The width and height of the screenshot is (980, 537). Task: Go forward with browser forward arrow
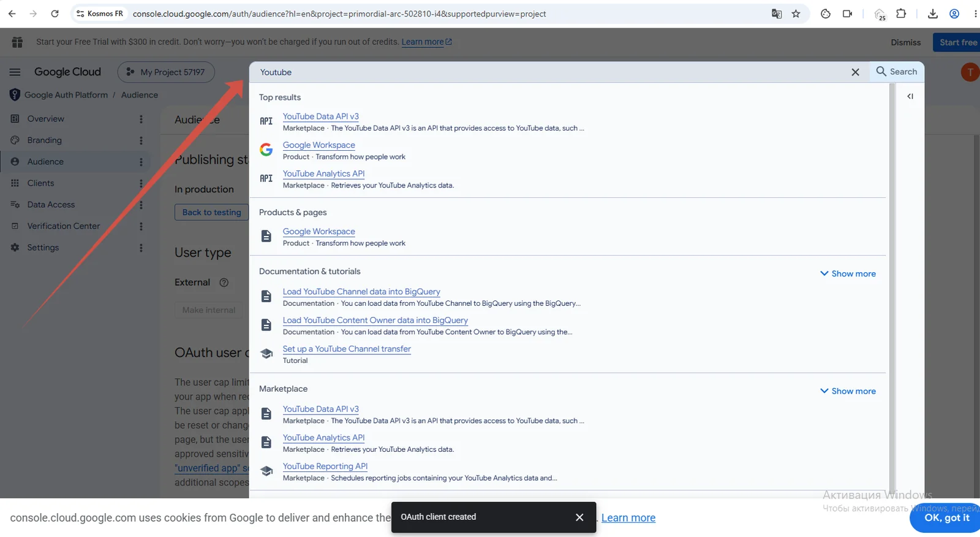point(33,13)
